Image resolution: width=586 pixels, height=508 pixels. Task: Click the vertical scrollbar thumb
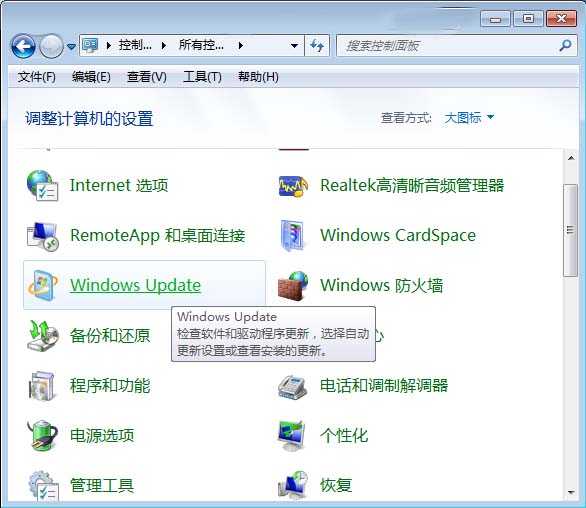pyautogui.click(x=570, y=230)
